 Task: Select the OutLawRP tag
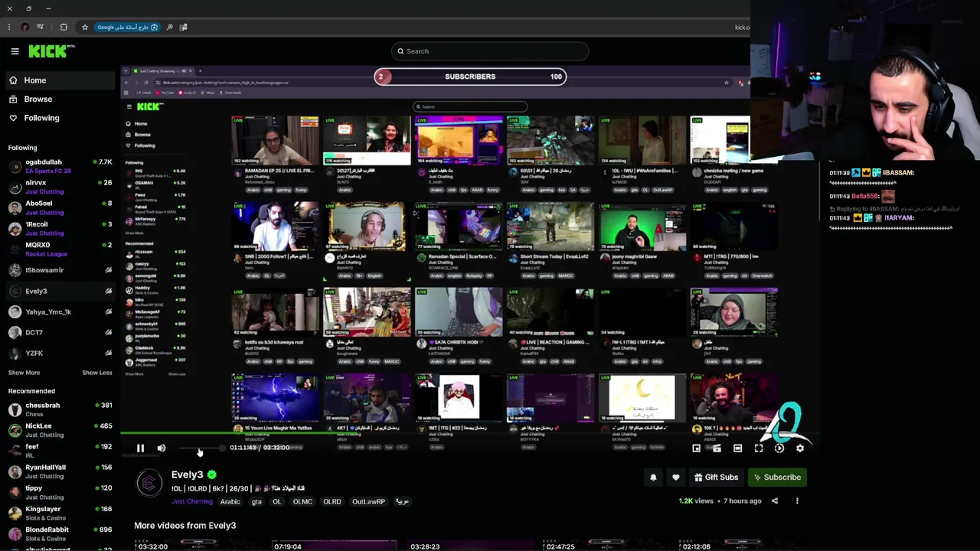(x=368, y=502)
